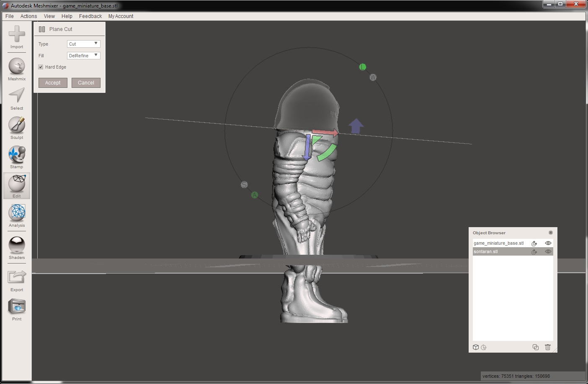Click the green A marker on the circle
Image resolution: width=588 pixels, height=384 pixels.
click(x=255, y=195)
